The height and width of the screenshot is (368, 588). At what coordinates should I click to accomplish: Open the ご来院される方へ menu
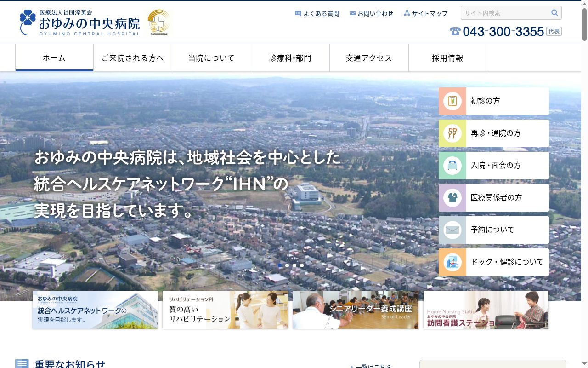133,58
